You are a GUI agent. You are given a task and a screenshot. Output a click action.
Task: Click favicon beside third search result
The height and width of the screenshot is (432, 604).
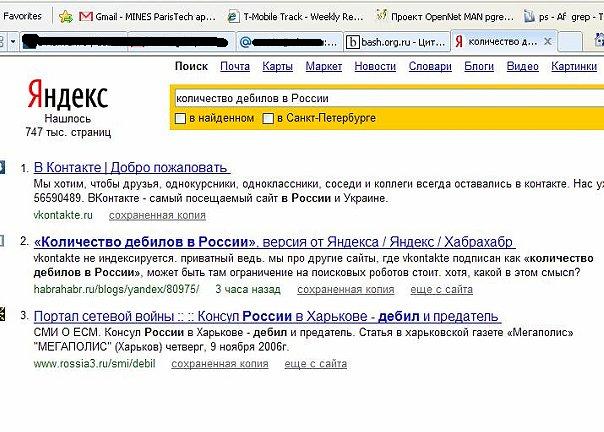click(3, 316)
